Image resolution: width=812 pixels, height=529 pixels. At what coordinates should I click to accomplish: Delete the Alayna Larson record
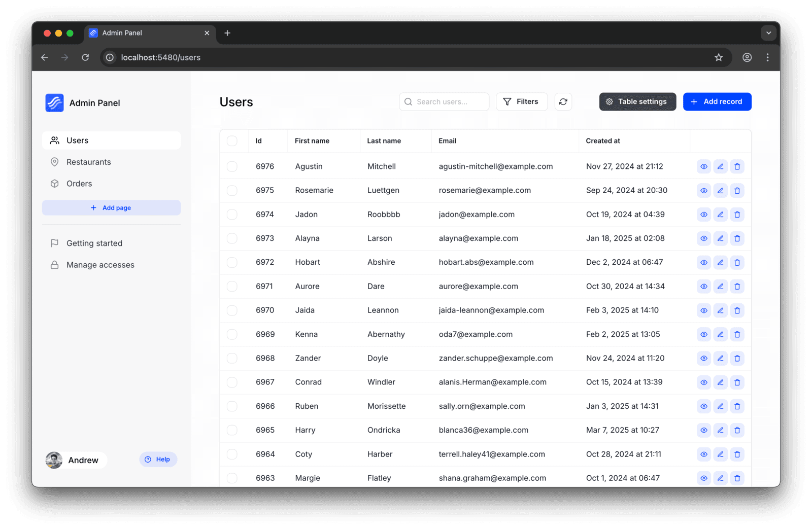[x=737, y=238]
